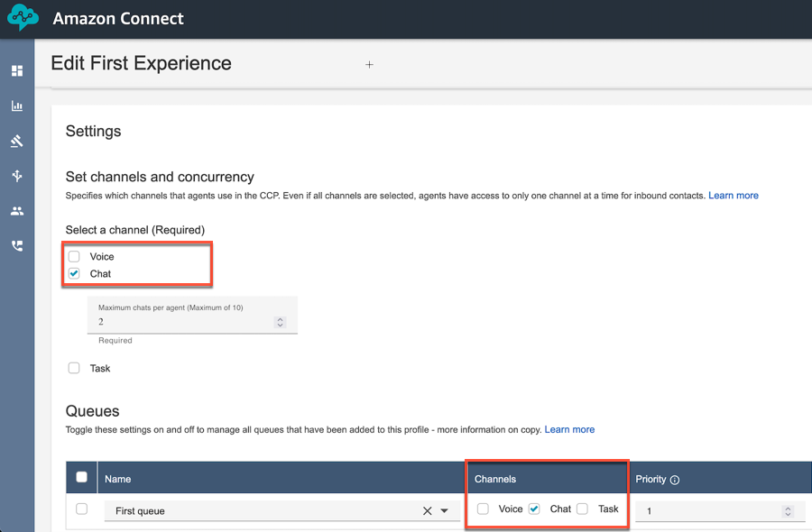The width and height of the screenshot is (812, 532).
Task: Click the Priority info icon
Action: 675,480
